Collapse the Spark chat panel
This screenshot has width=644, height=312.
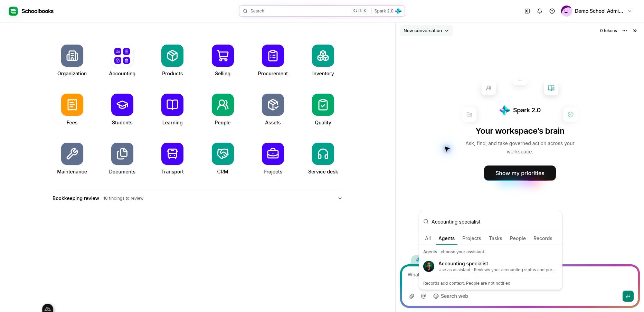coord(635,31)
